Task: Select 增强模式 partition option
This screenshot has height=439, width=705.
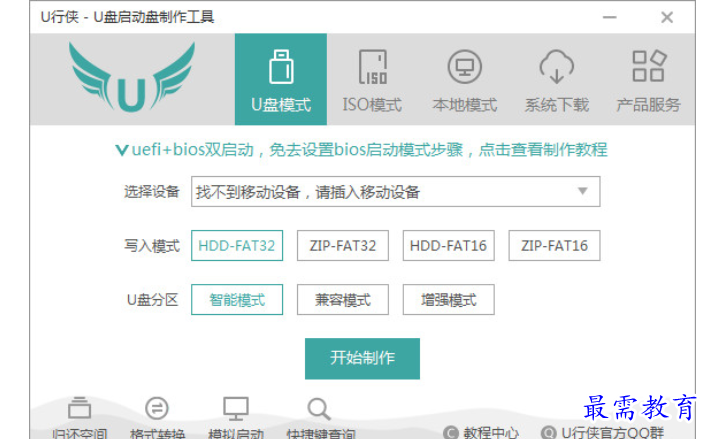Action: pos(449,300)
